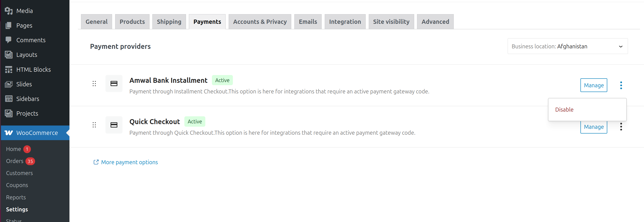Click the Comments speech bubble icon
The image size is (644, 222).
(x=9, y=40)
